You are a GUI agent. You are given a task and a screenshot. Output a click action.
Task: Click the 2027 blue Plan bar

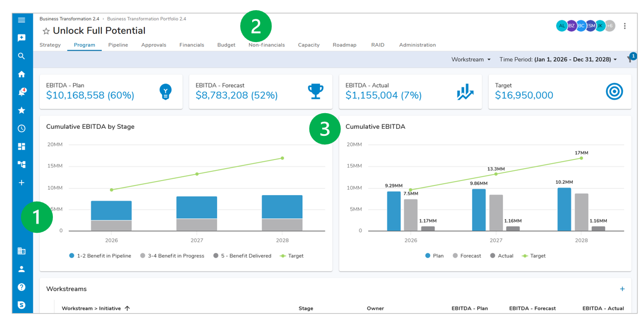479,210
